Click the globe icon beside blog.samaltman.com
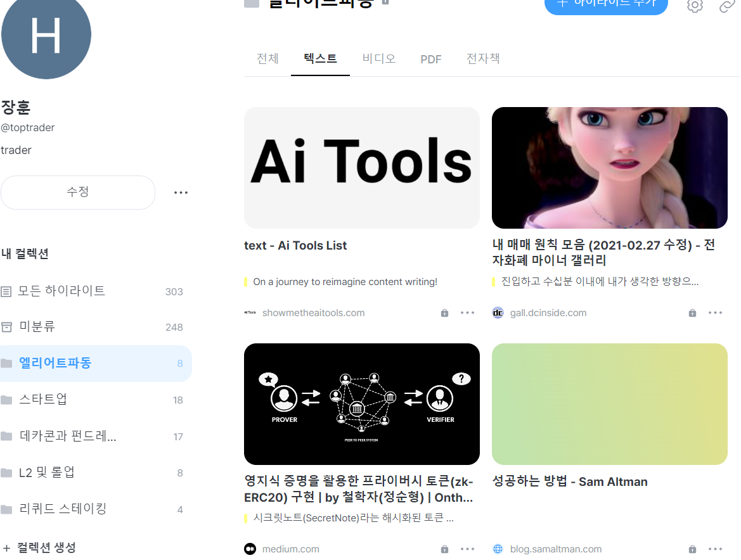Screen dimensions: 741x560 tap(498, 549)
